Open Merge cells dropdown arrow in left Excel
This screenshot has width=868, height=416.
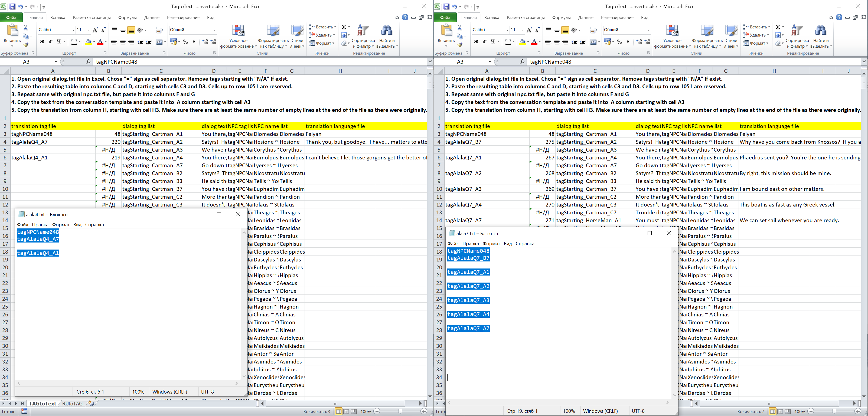point(164,42)
